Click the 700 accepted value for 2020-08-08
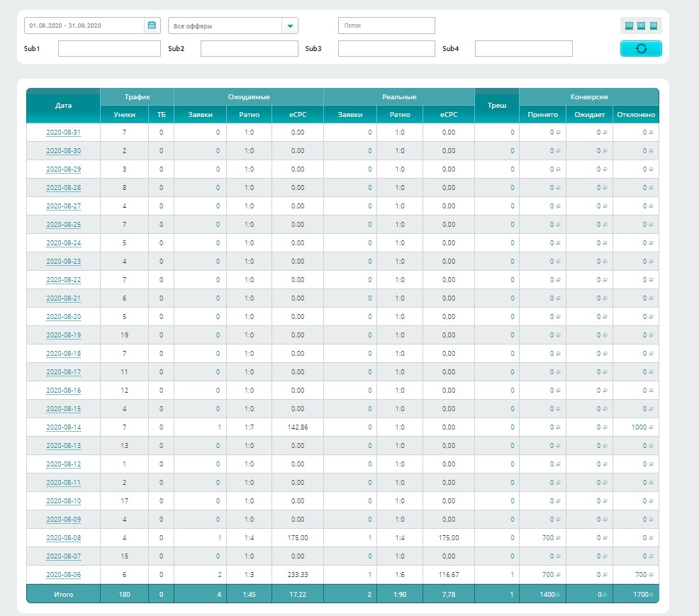The height and width of the screenshot is (616, 699). 547,538
